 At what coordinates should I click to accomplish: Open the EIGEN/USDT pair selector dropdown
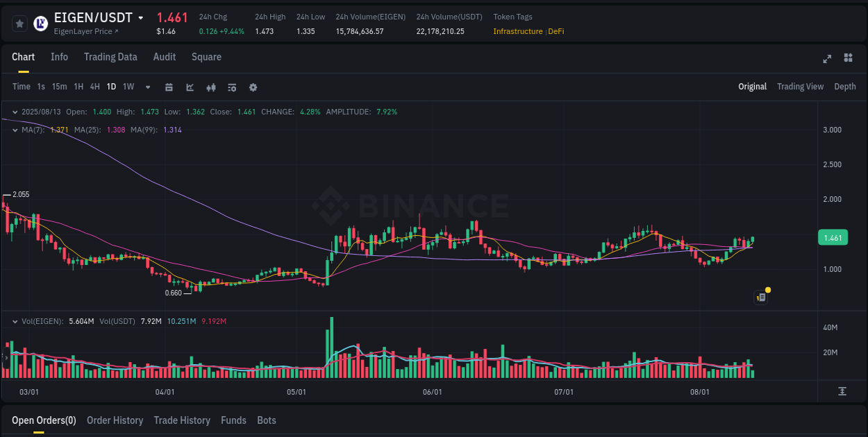pyautogui.click(x=142, y=17)
